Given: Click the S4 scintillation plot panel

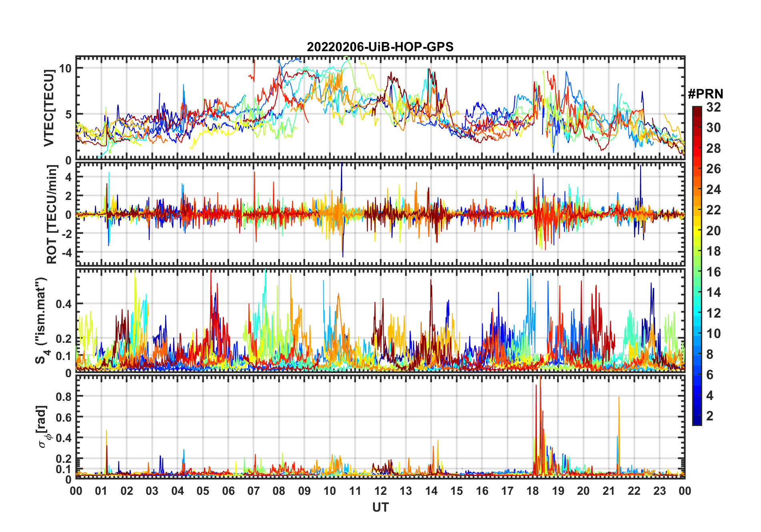Looking at the screenshot, I should pos(380,320).
